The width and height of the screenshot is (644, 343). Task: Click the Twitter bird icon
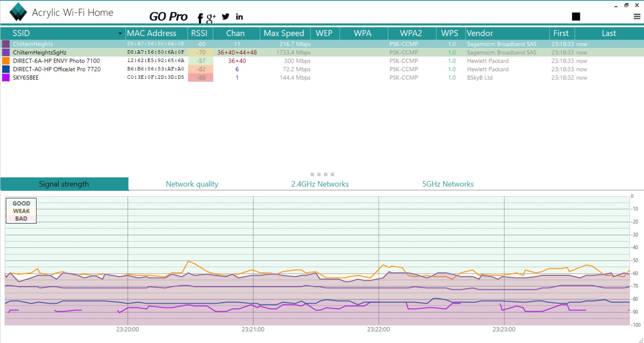click(x=226, y=16)
